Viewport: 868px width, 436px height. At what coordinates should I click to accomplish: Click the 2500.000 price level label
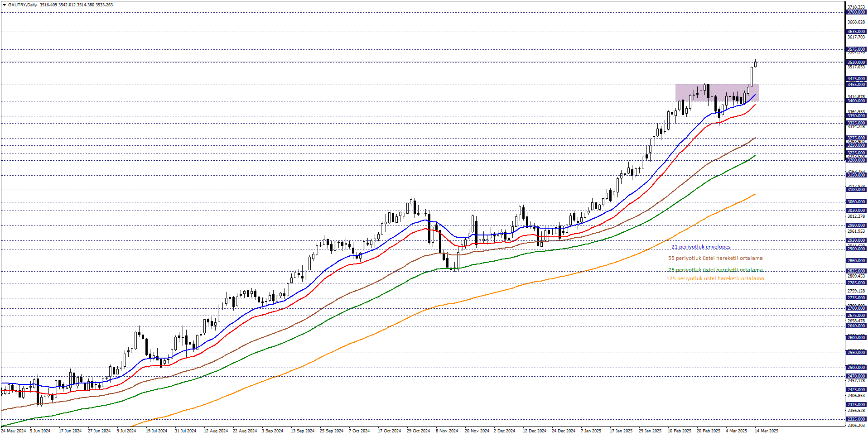click(x=856, y=368)
